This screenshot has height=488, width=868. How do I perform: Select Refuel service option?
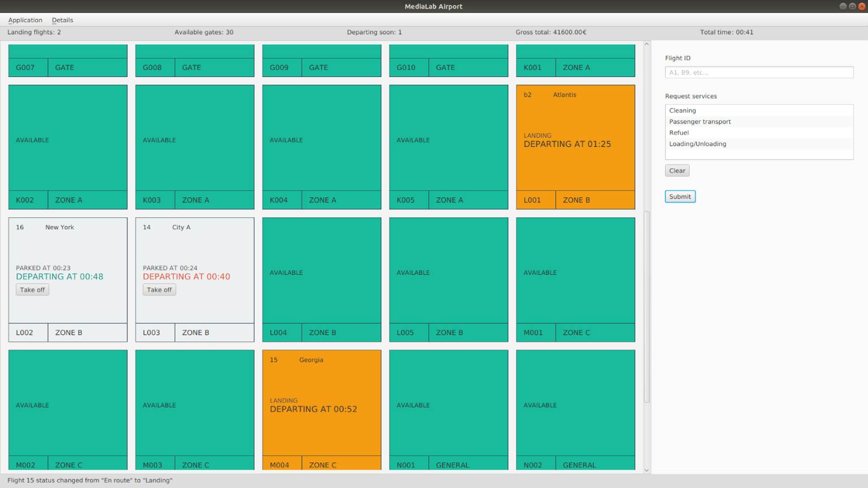coord(759,133)
